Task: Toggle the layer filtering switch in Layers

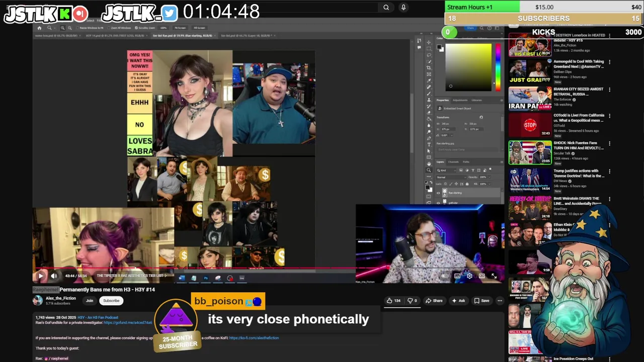Action: click(491, 169)
